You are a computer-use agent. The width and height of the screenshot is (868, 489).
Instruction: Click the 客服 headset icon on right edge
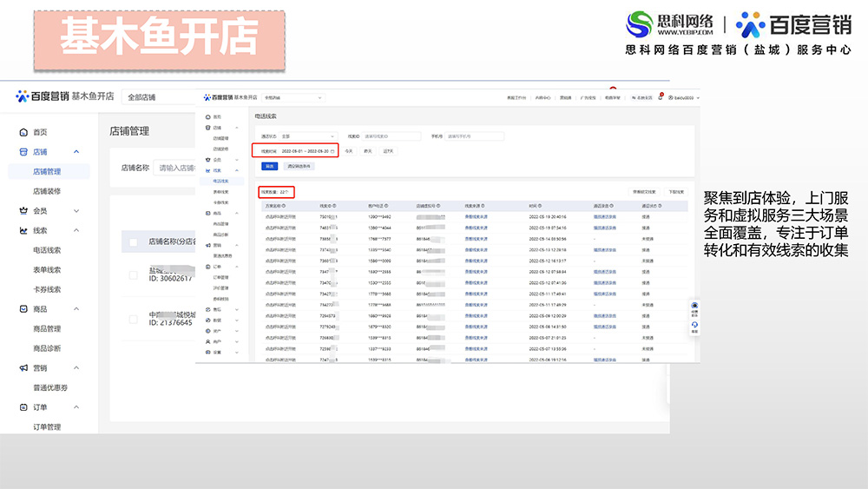point(694,325)
